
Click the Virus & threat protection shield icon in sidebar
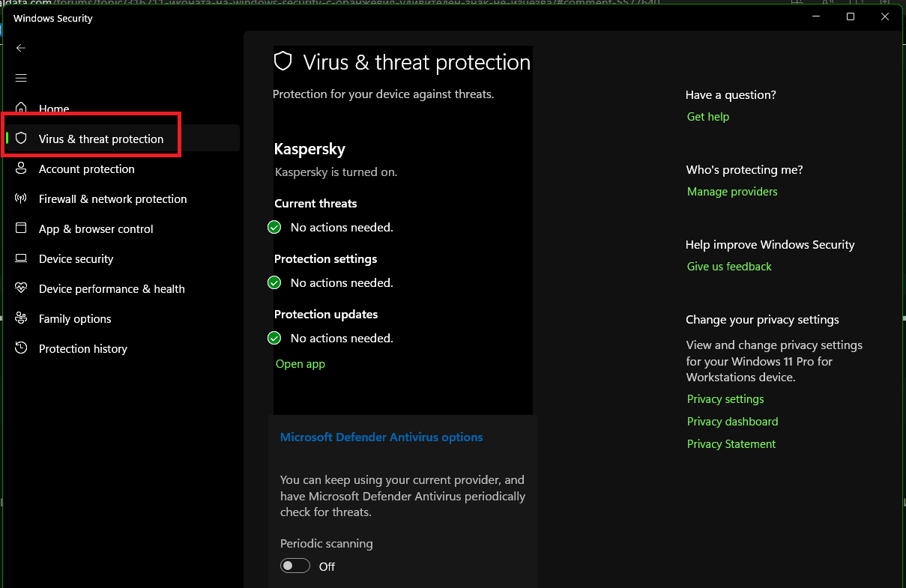[x=22, y=139]
